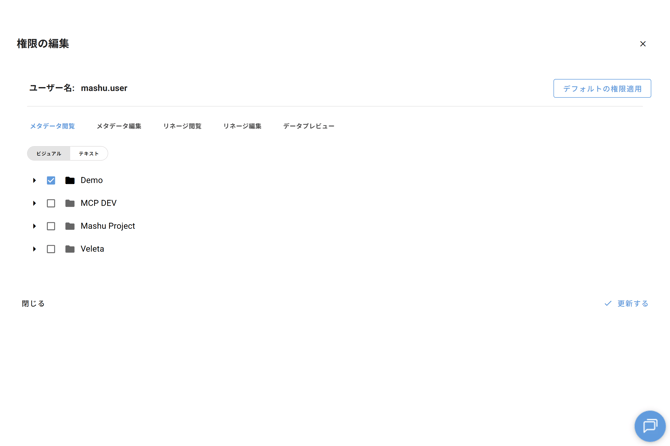Click the デフォルトの権限適用 button
This screenshot has height=446, width=670.
click(x=602, y=89)
